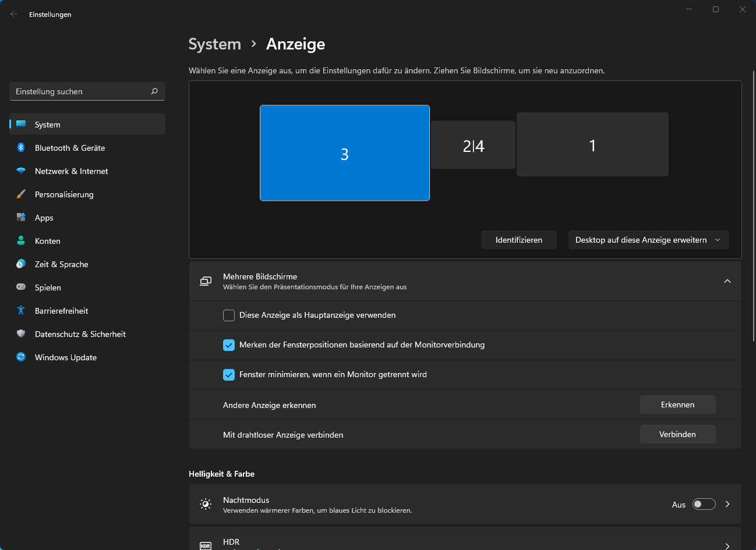Image resolution: width=756 pixels, height=550 pixels.
Task: Open HDR settings via right chevron
Action: 727,545
